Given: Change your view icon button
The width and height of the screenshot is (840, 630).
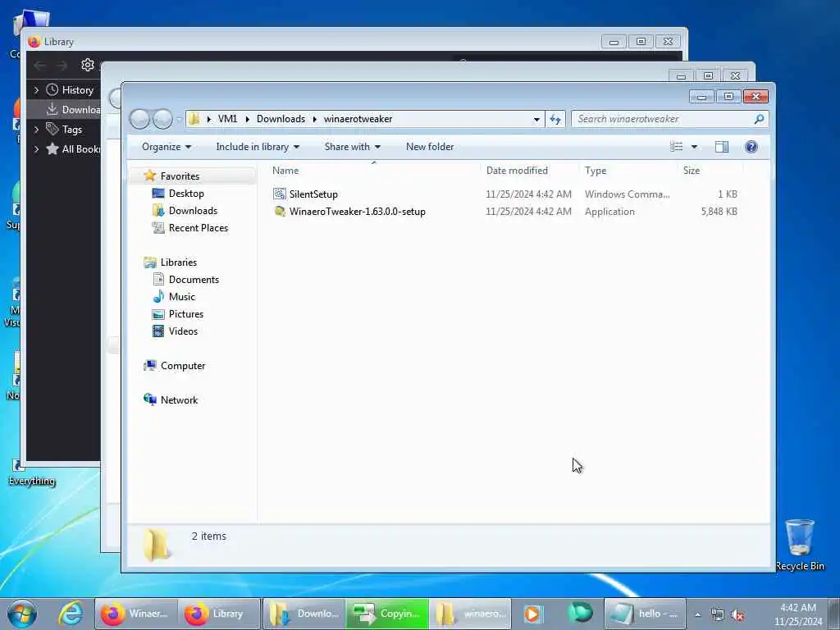Looking at the screenshot, I should point(677,147).
